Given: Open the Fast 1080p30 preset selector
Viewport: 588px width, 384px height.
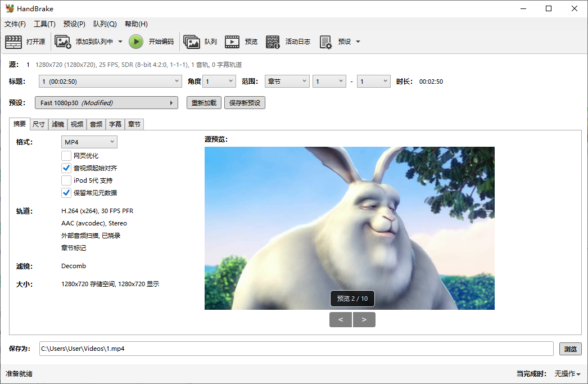Looking at the screenshot, I should tap(106, 103).
